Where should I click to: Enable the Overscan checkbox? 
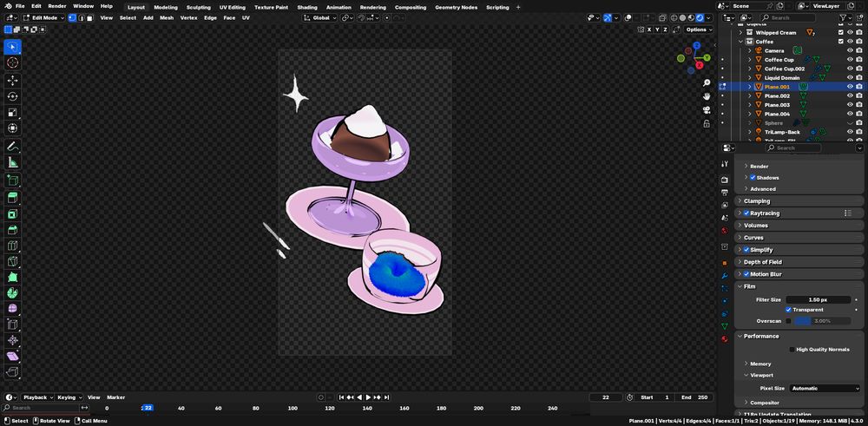tap(788, 321)
